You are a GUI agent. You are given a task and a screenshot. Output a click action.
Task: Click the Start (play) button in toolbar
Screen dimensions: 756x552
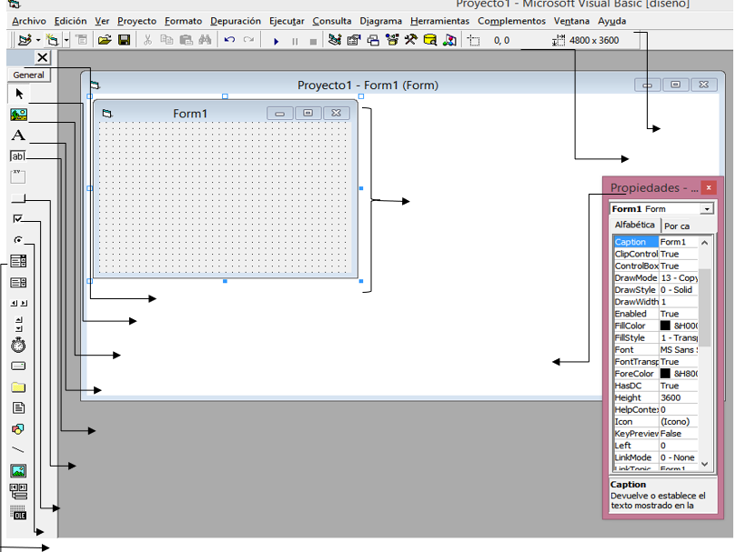[x=276, y=41]
